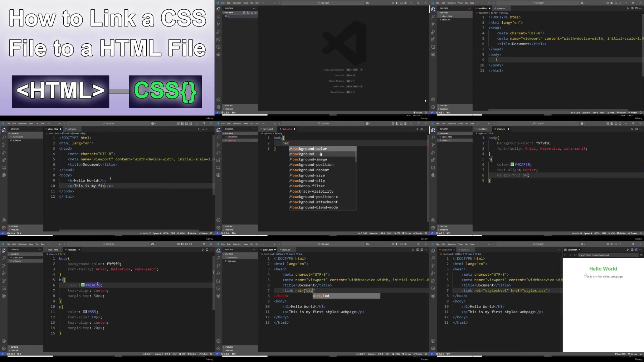Toggle bottom panel in empty welcome panel
The width and height of the screenshot is (644, 362).
401,3
